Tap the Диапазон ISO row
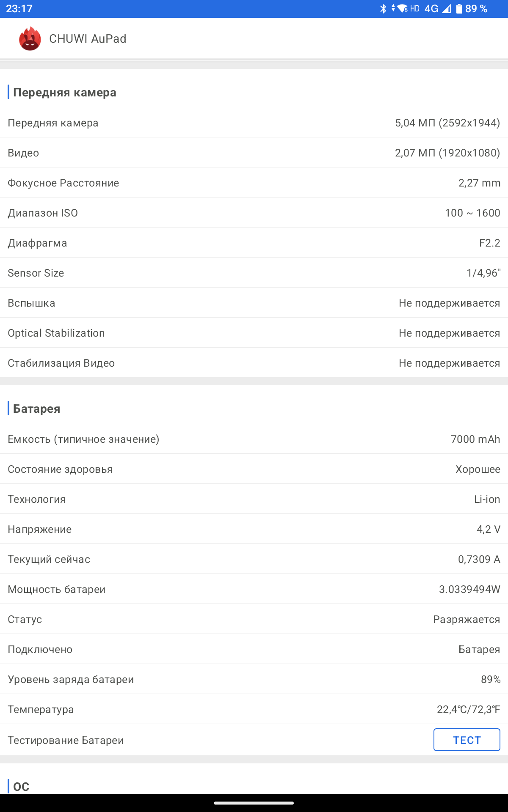508x812 pixels. (x=254, y=213)
